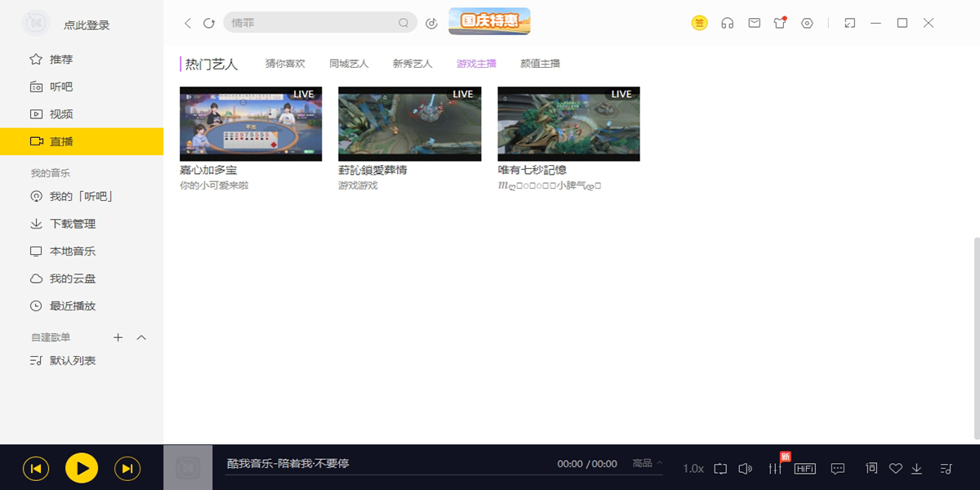This screenshot has height=490, width=980.
Task: Open 我的「听吧」 in the sidebar
Action: pos(82,197)
